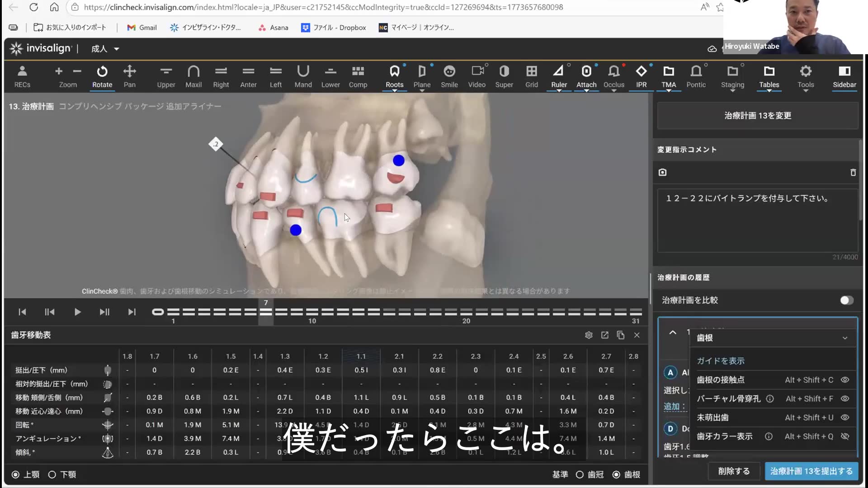Expand the 歯根 dropdown in the menu
868x488 pixels.
845,338
